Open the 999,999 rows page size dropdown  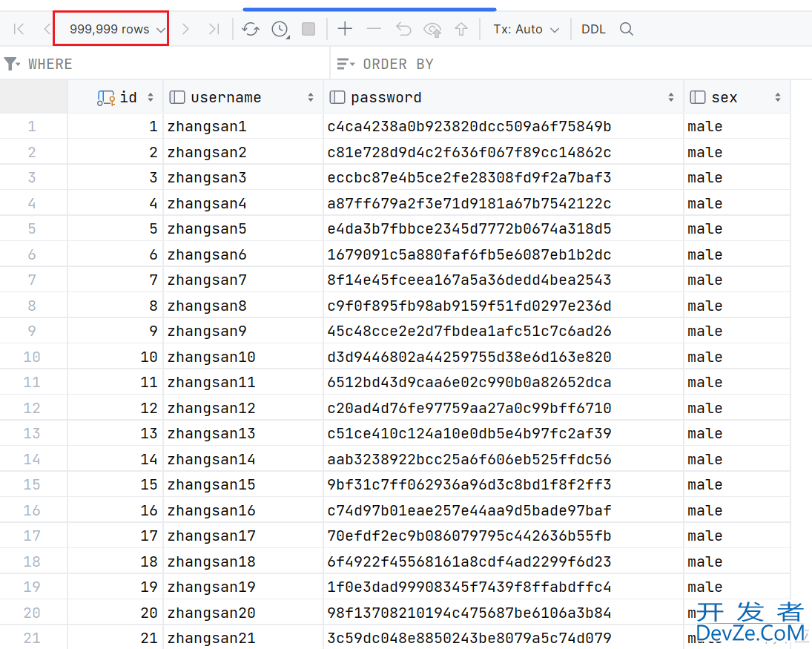[117, 29]
